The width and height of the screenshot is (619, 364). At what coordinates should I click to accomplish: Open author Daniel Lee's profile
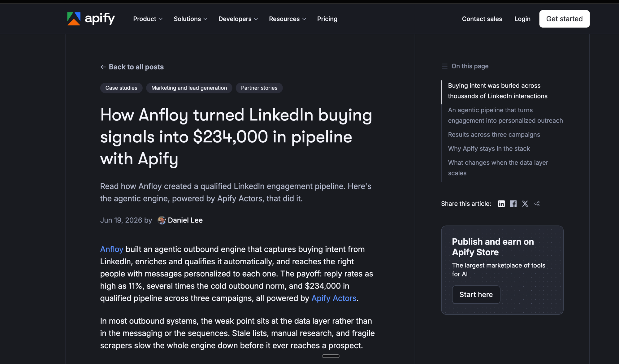(185, 220)
